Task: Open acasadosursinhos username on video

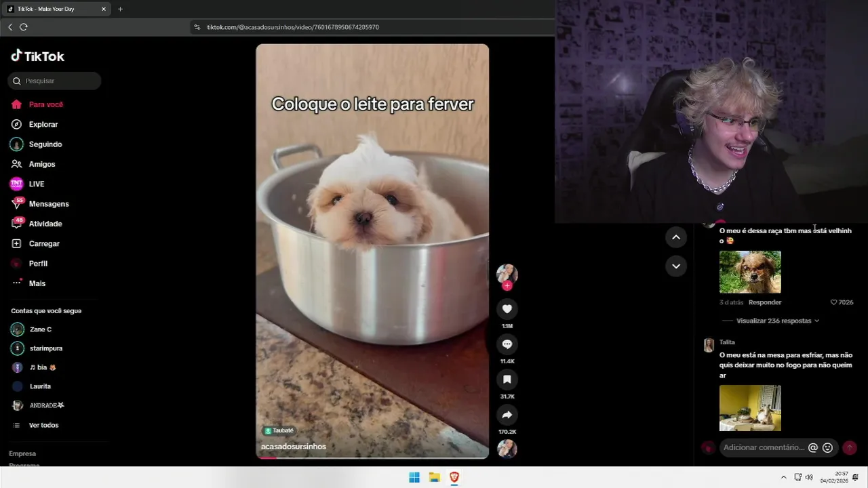Action: (x=294, y=447)
